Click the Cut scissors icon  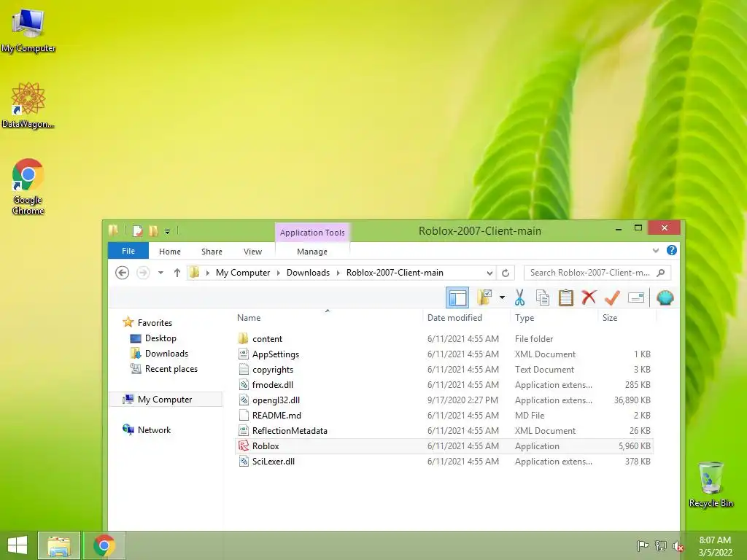click(519, 297)
